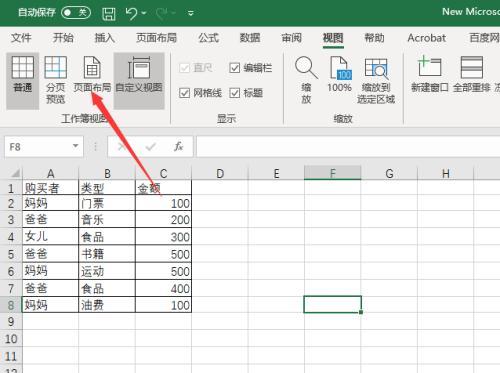
Task: Expand the Name Box dropdown arrow
Action: [76, 146]
